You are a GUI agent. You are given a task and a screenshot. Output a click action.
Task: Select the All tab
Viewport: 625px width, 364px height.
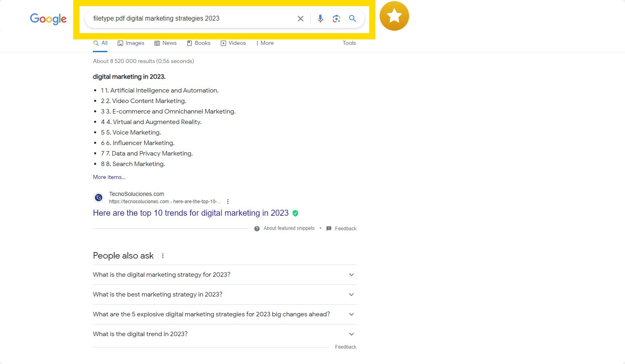click(x=100, y=43)
